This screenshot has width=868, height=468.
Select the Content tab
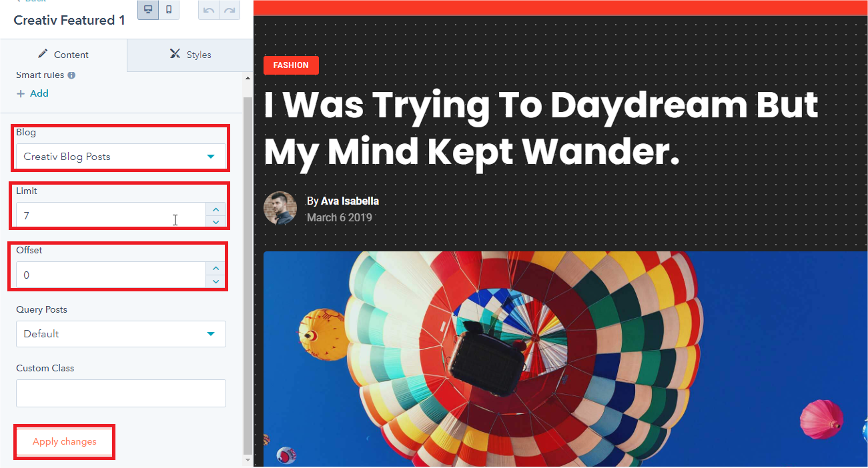pos(63,55)
